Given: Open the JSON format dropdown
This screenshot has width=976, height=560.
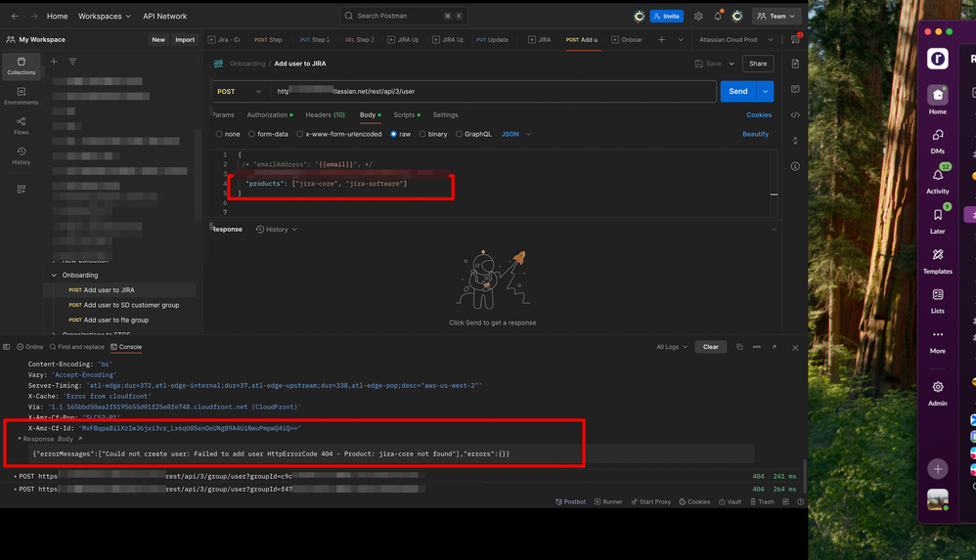Looking at the screenshot, I should point(516,134).
